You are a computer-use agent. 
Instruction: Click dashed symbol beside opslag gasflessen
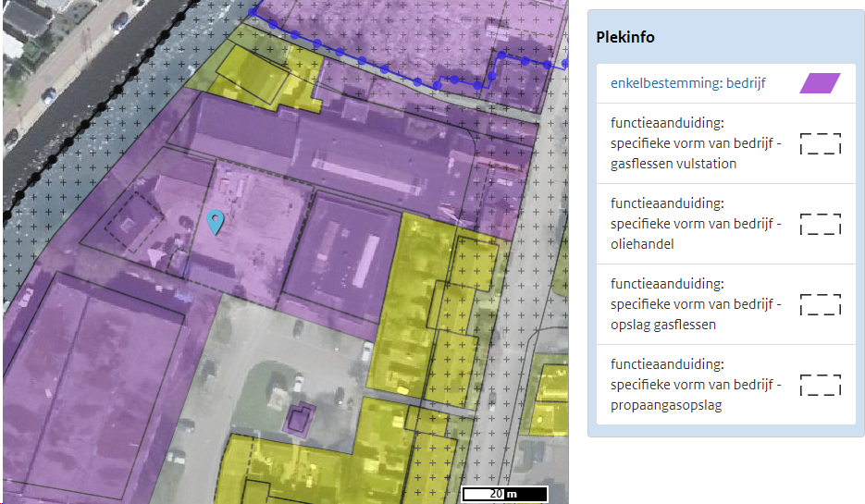(821, 304)
